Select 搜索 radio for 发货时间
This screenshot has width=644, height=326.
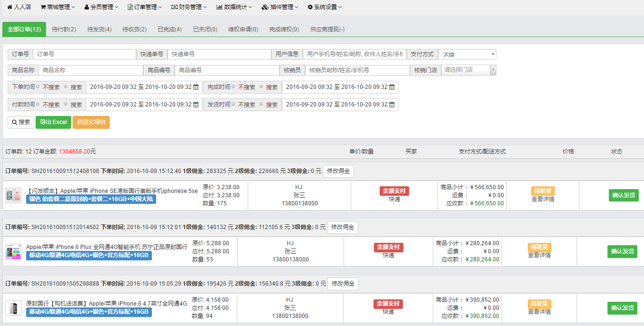tap(261, 105)
